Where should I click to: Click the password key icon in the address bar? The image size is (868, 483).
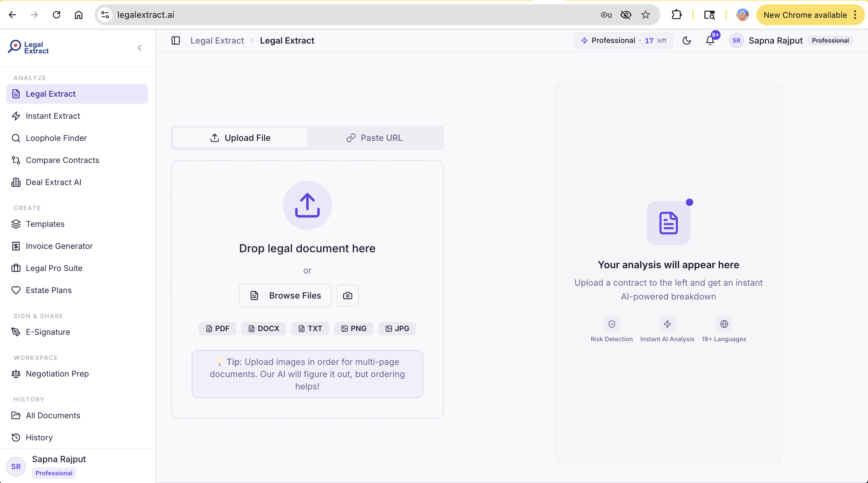606,15
